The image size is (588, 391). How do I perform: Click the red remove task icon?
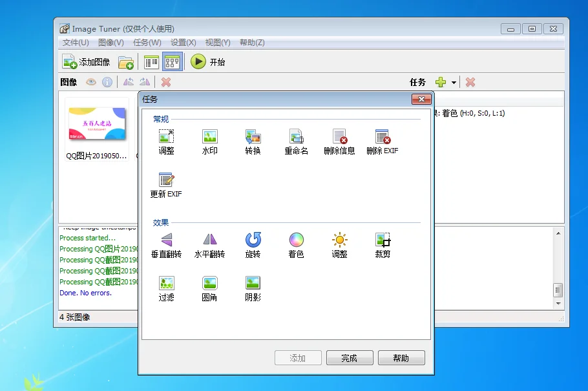click(x=470, y=82)
